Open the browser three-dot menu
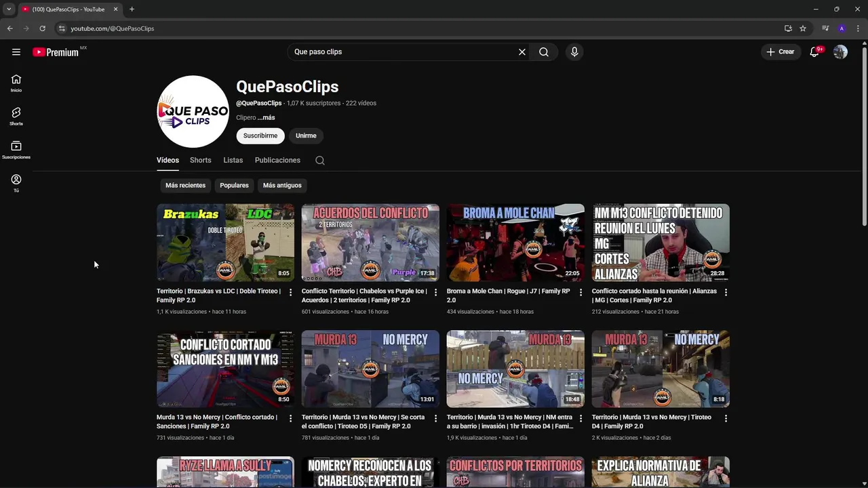Viewport: 868px width, 488px height. (x=859, y=28)
